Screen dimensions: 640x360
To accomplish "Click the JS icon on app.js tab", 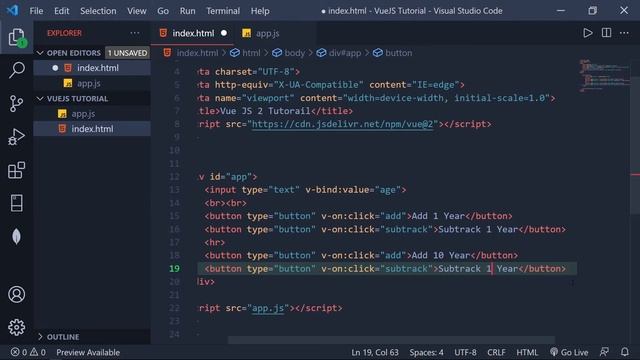I will pyautogui.click(x=246, y=33).
